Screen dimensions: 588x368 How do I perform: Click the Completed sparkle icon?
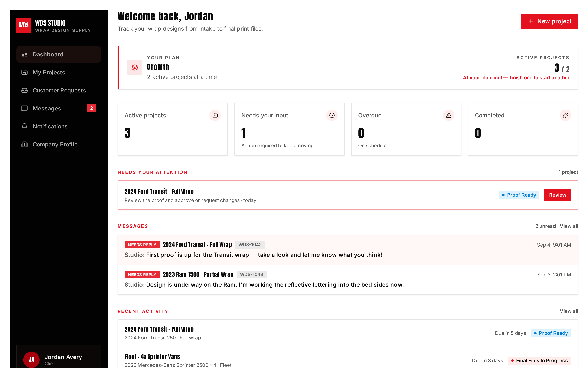click(x=565, y=115)
